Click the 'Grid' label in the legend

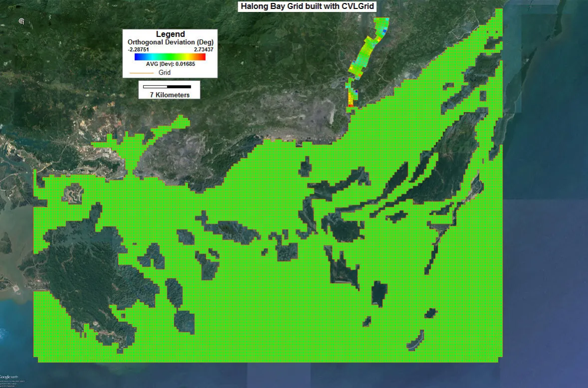[165, 72]
